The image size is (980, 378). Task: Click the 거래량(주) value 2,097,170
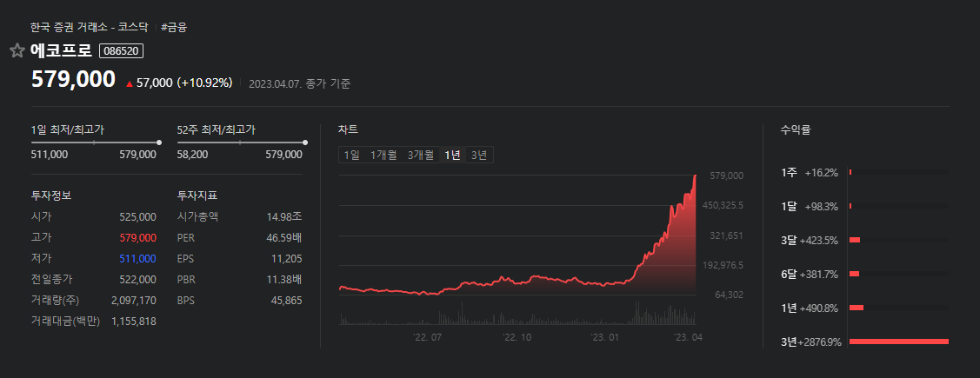134,301
